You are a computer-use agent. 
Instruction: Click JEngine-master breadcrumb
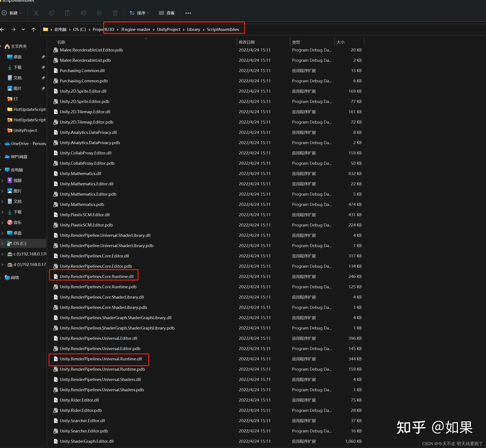click(x=135, y=29)
